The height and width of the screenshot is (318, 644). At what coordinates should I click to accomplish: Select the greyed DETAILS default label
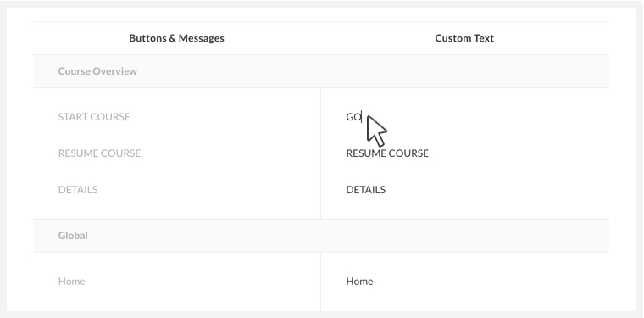[x=78, y=190]
